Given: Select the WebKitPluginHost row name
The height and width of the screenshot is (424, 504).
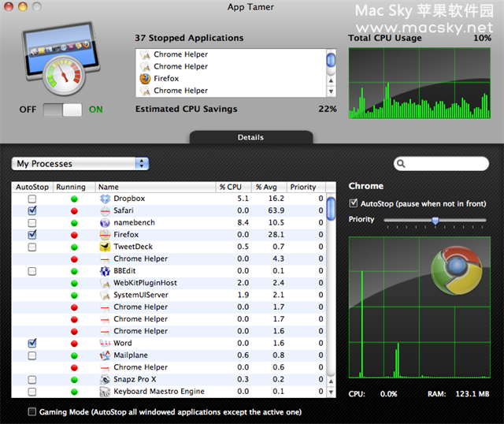Looking at the screenshot, I should point(145,283).
